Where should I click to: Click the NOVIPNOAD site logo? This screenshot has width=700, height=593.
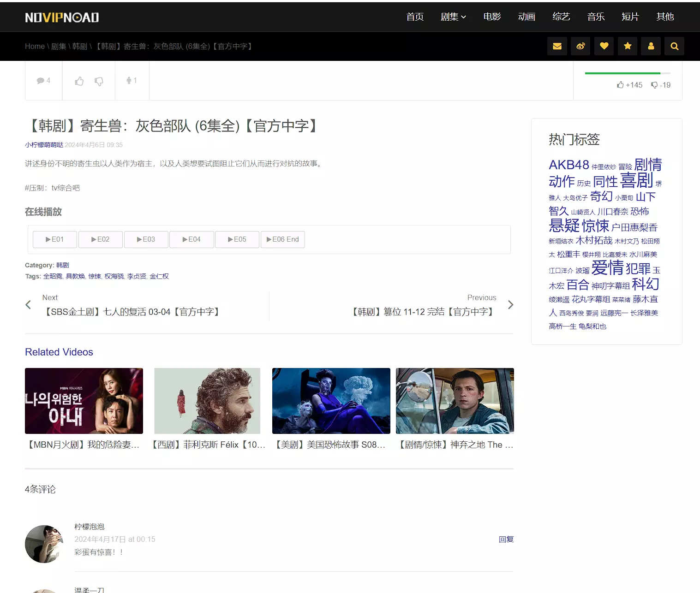pyautogui.click(x=62, y=18)
